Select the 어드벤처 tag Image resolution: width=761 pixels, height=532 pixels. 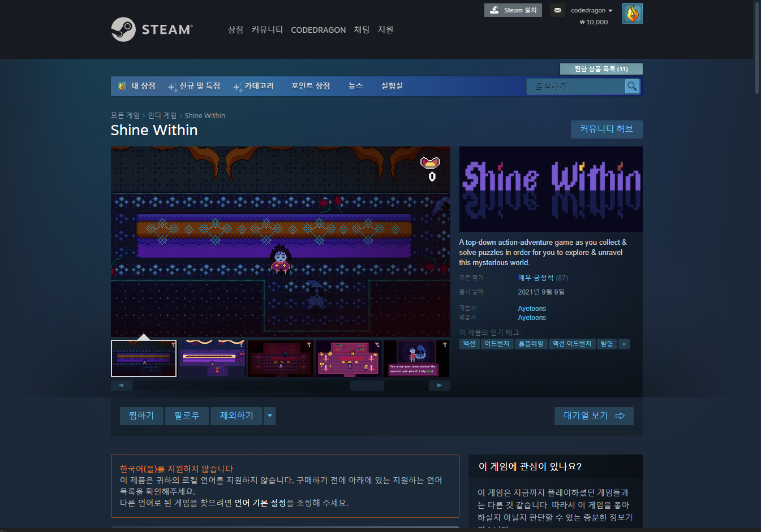coord(497,344)
